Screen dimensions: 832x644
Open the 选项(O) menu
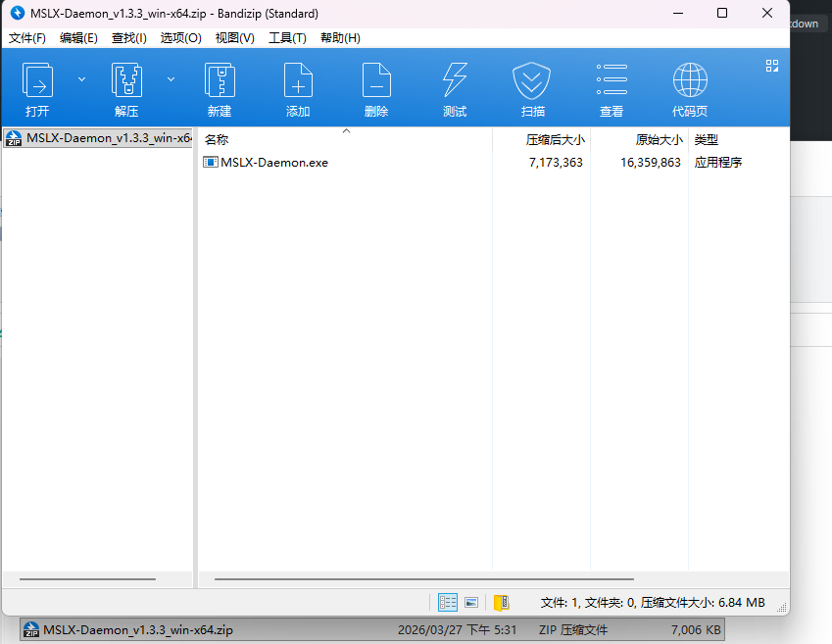pos(181,37)
